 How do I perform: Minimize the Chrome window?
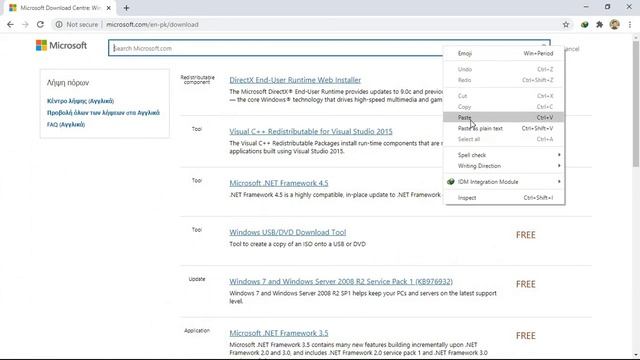586,7
